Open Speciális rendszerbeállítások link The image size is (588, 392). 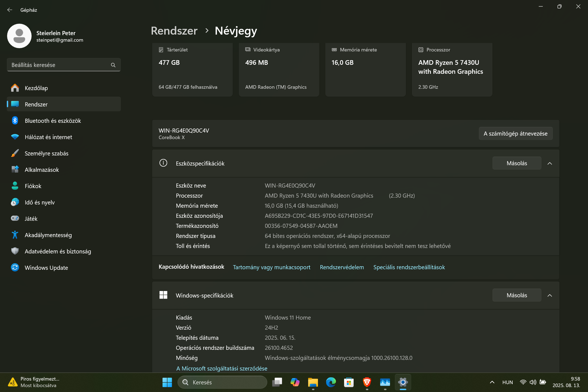coord(409,267)
